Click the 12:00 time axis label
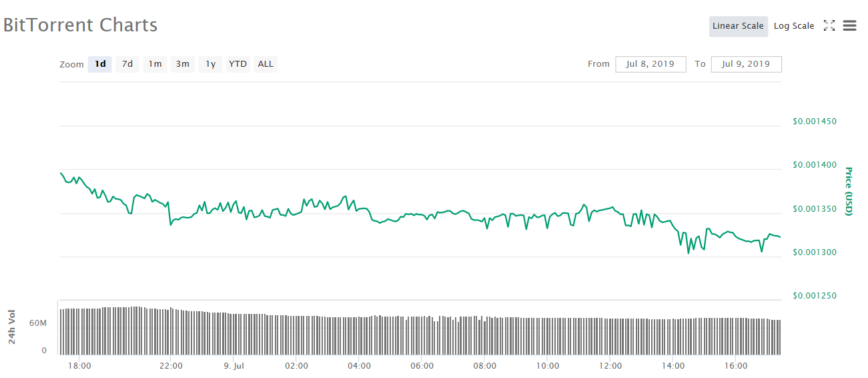Screen dimensions: 868x378 (610, 365)
